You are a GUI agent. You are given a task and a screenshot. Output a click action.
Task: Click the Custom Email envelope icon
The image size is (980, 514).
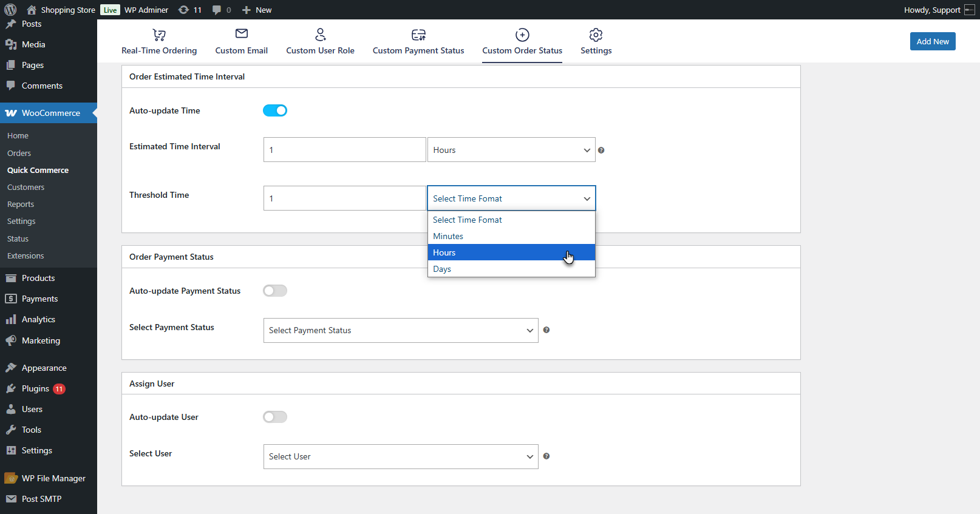(x=241, y=34)
